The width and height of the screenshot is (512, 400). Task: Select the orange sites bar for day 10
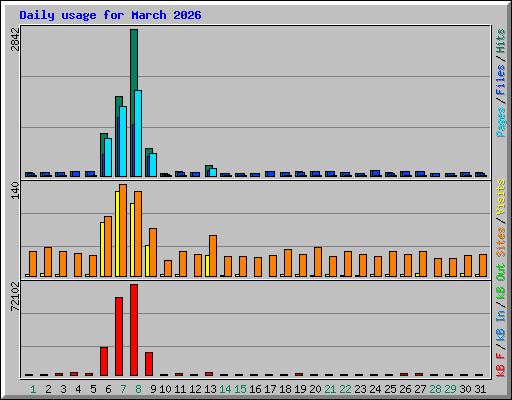pyautogui.click(x=168, y=268)
